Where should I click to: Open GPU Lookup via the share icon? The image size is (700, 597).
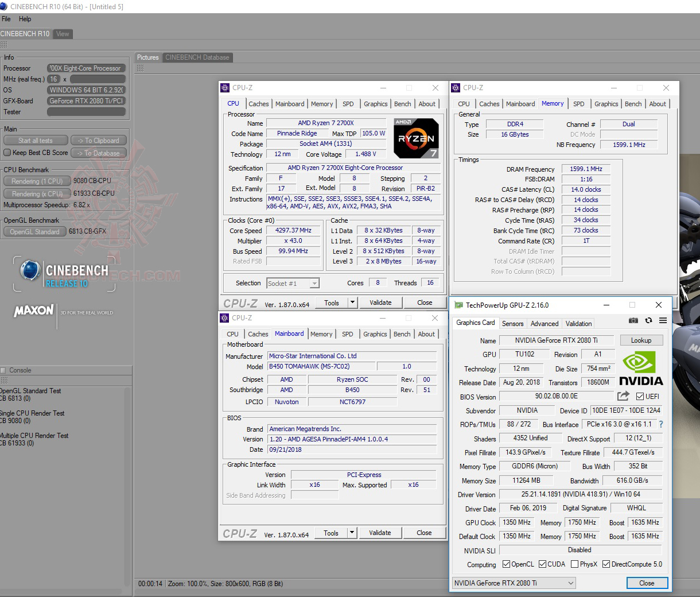click(x=623, y=396)
